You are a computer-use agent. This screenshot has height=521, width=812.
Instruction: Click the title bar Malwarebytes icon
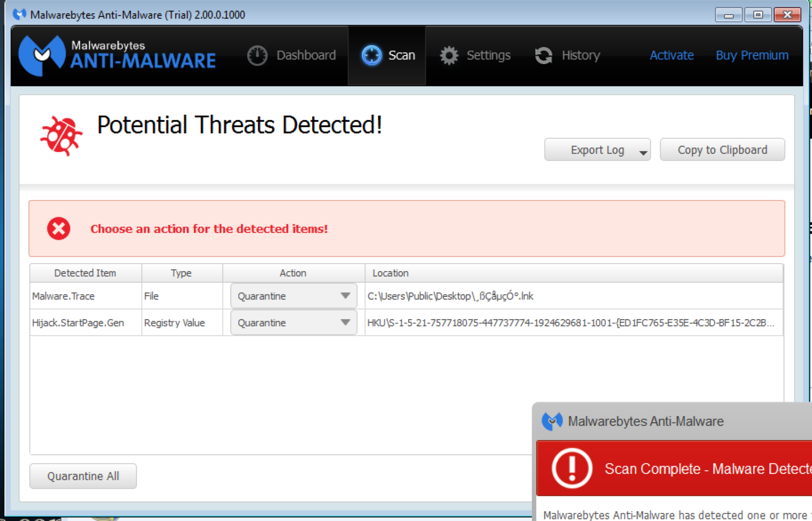pos(20,15)
